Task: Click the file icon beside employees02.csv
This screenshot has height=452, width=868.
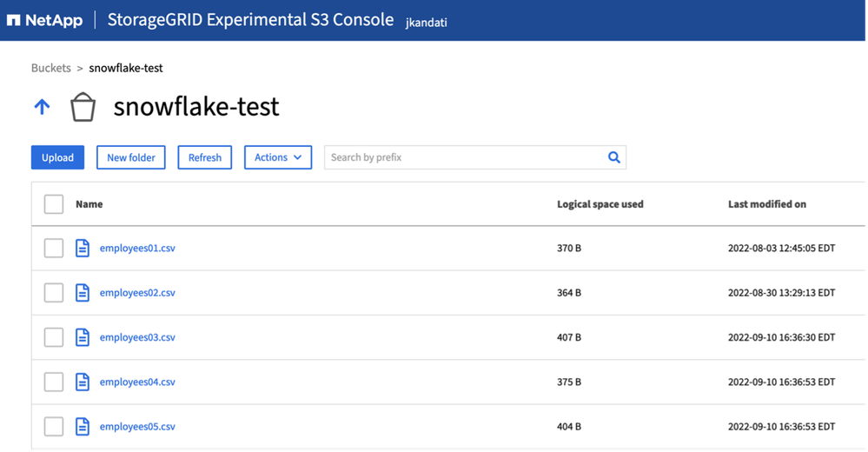Action: [x=83, y=293]
